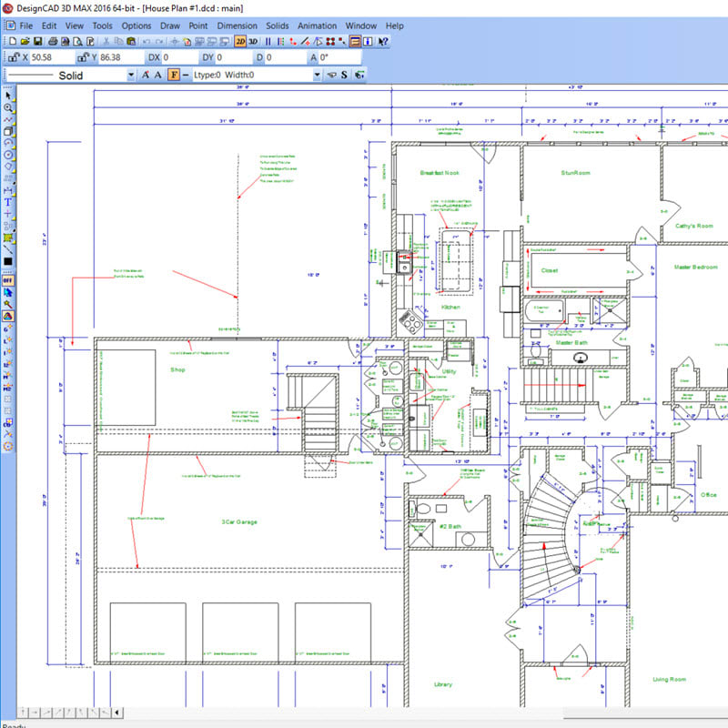This screenshot has height=728, width=728.
Task: Open the Tools menu
Action: (102, 25)
